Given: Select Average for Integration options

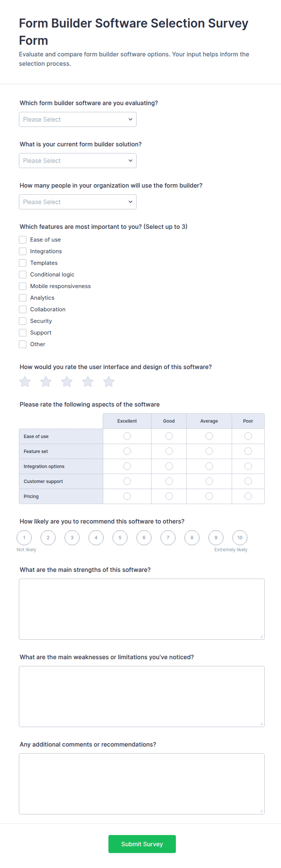Looking at the screenshot, I should click(x=209, y=466).
